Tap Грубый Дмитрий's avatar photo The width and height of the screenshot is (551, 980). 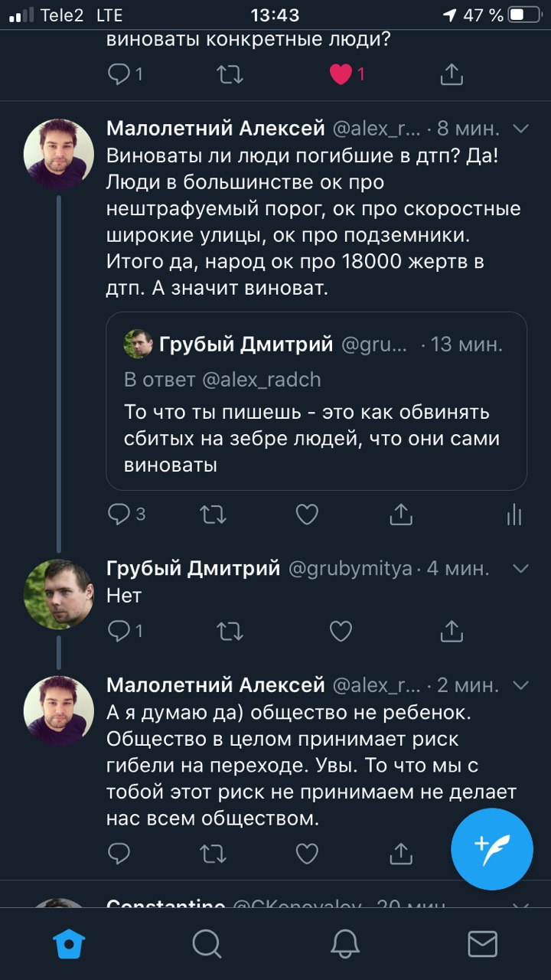[59, 594]
